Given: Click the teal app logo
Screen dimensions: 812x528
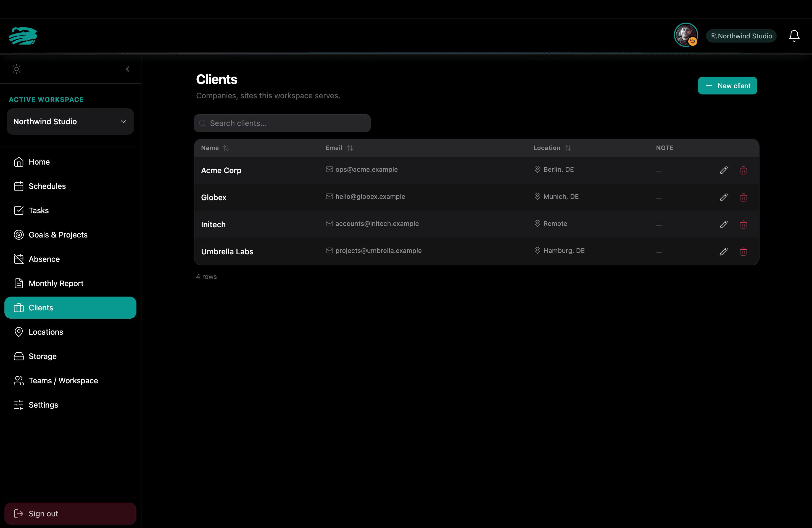Looking at the screenshot, I should pos(23,36).
